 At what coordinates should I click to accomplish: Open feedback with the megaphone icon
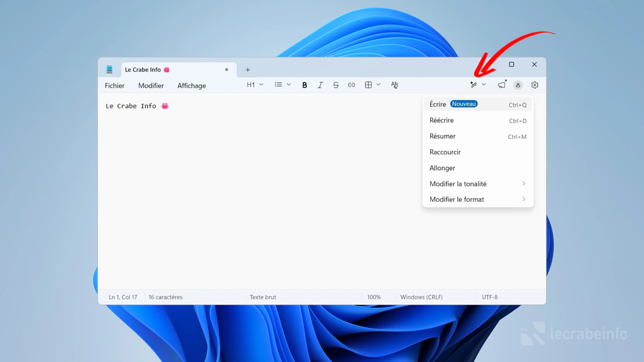501,85
